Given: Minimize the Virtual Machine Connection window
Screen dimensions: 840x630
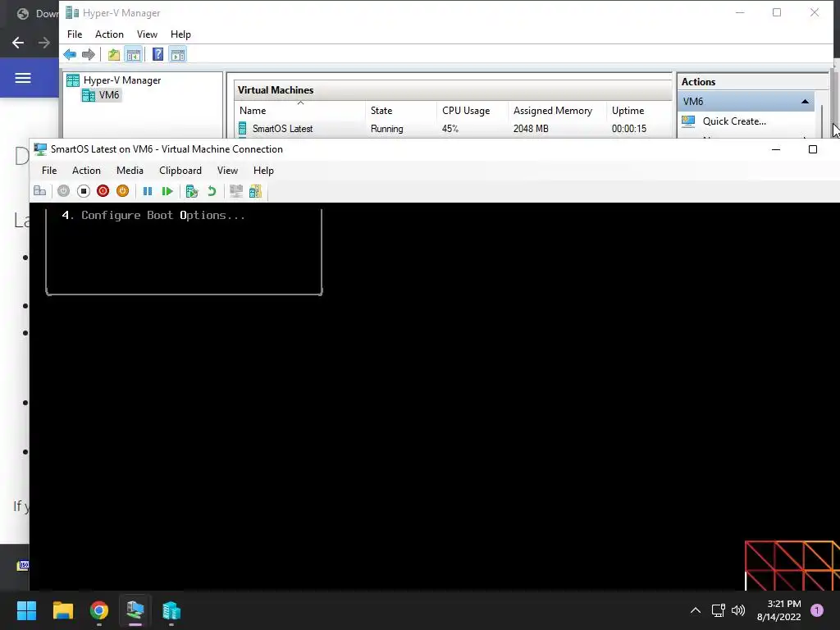Looking at the screenshot, I should (776, 149).
